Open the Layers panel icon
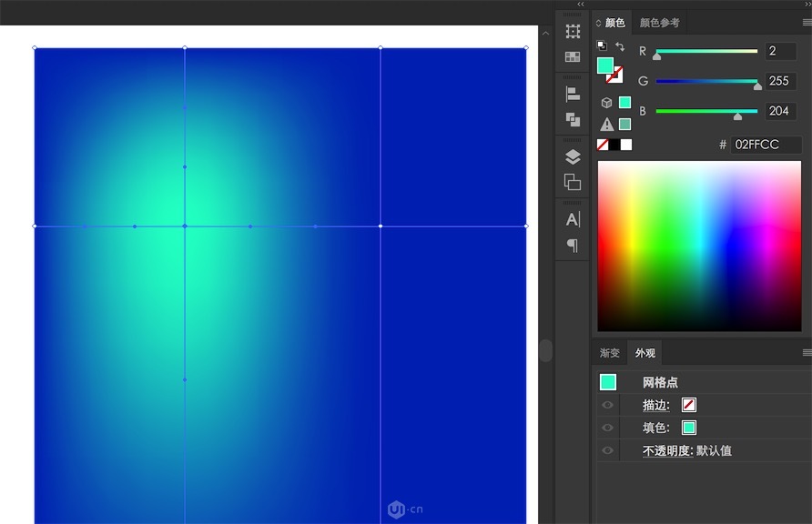The height and width of the screenshot is (524, 812). [573, 157]
